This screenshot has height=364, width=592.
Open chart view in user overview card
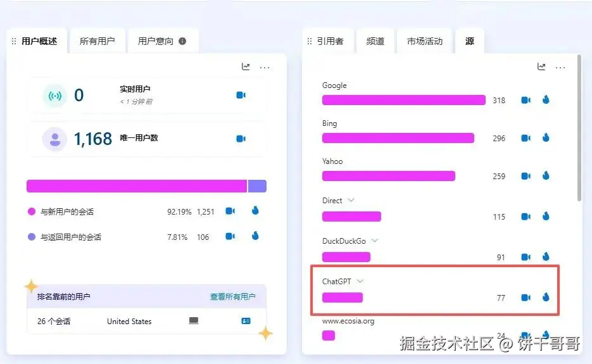[246, 67]
